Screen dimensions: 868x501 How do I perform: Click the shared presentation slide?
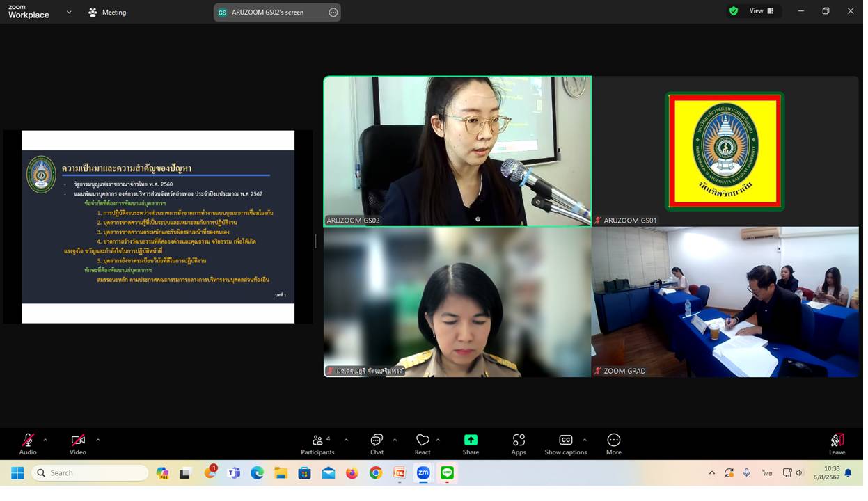pos(159,228)
